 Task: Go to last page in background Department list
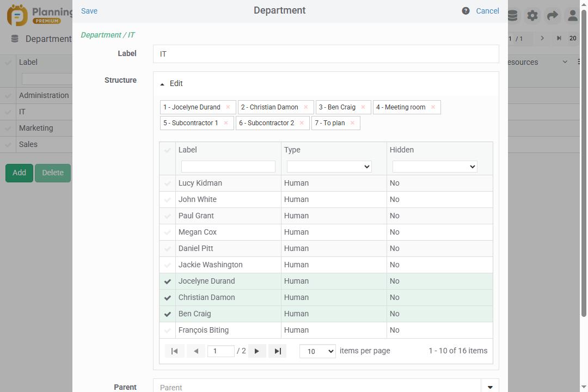click(x=559, y=38)
